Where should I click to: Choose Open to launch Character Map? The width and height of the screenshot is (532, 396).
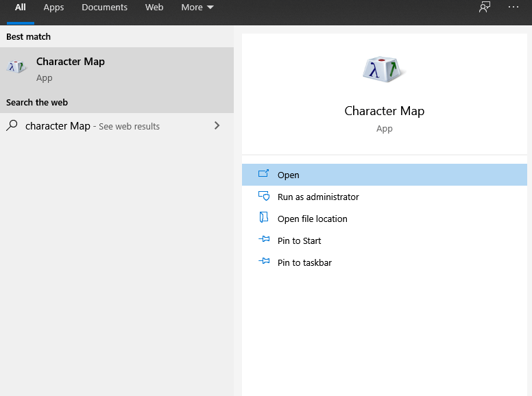pos(289,175)
